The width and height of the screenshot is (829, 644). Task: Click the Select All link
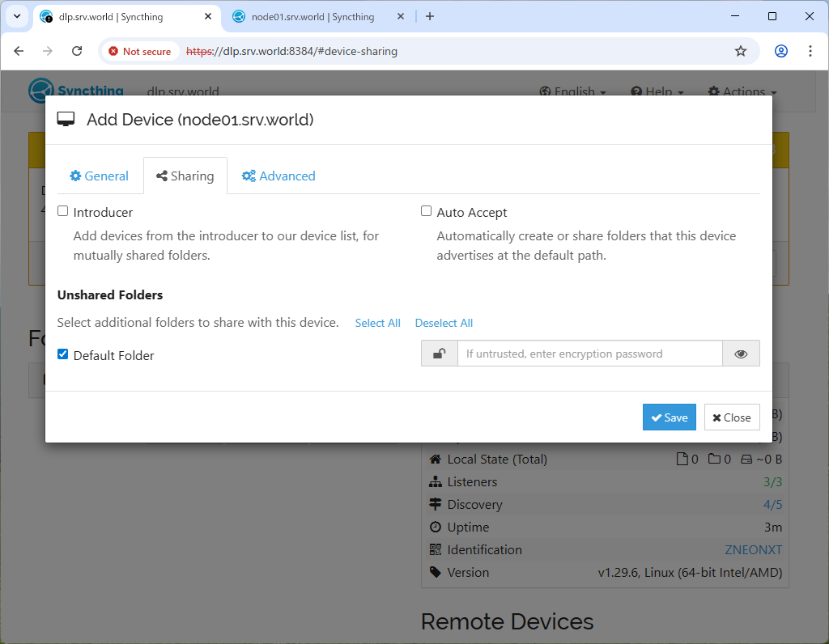click(377, 323)
